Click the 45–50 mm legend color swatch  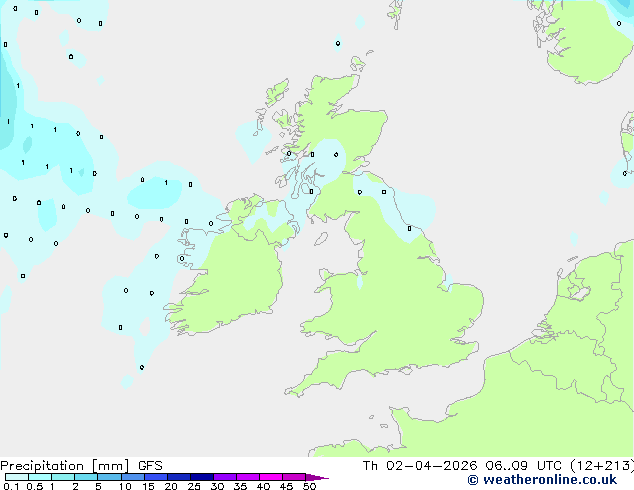(x=294, y=477)
